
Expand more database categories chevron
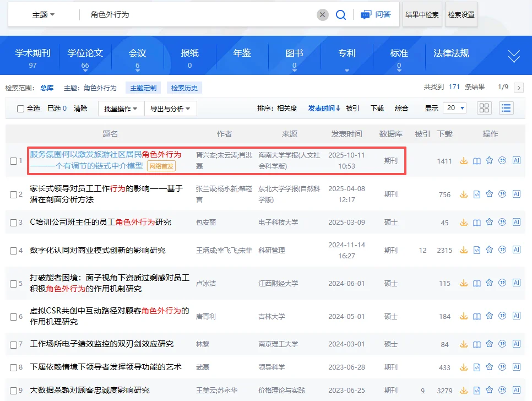coord(514,56)
